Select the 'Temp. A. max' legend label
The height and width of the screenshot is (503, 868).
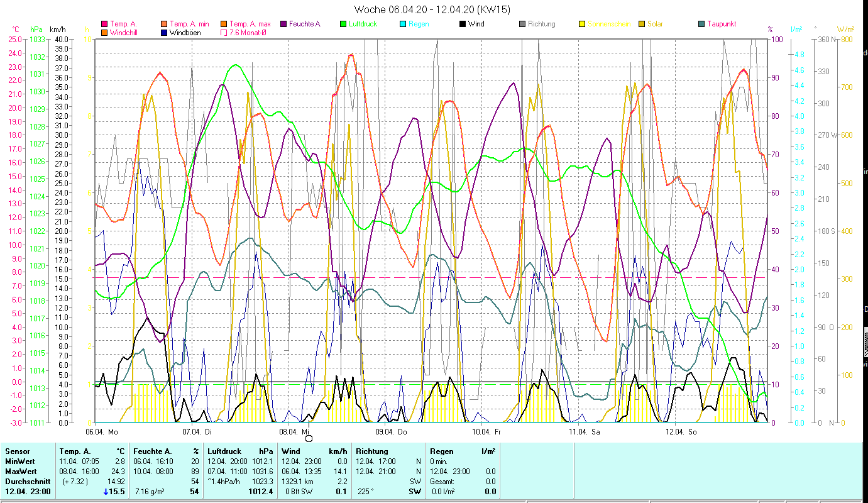[250, 25]
